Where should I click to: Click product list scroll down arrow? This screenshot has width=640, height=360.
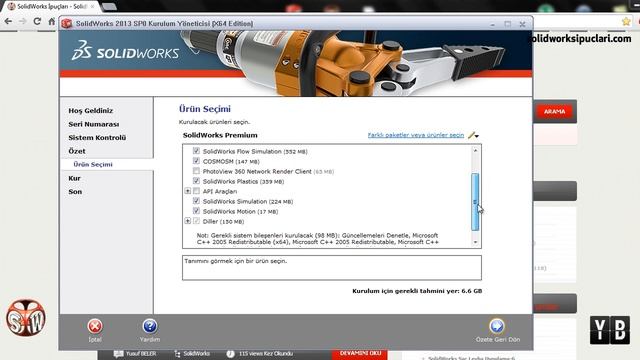pos(475,242)
